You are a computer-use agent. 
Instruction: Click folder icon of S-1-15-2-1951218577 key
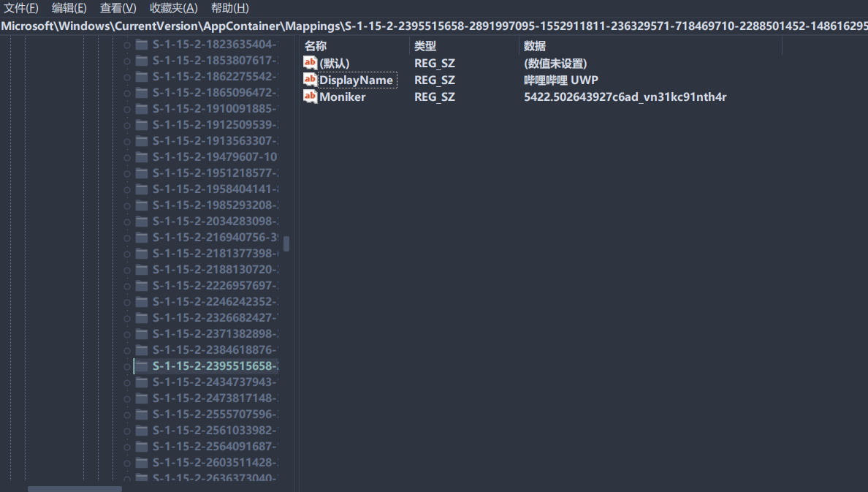coord(142,173)
